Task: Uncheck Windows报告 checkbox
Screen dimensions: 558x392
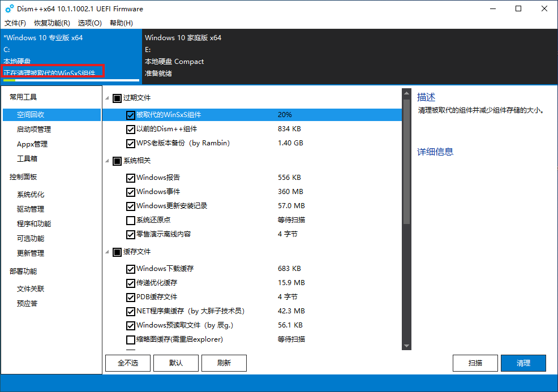Action: tap(131, 178)
